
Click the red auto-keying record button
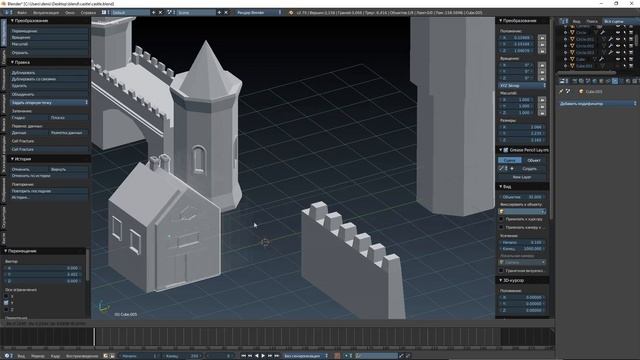(x=337, y=356)
